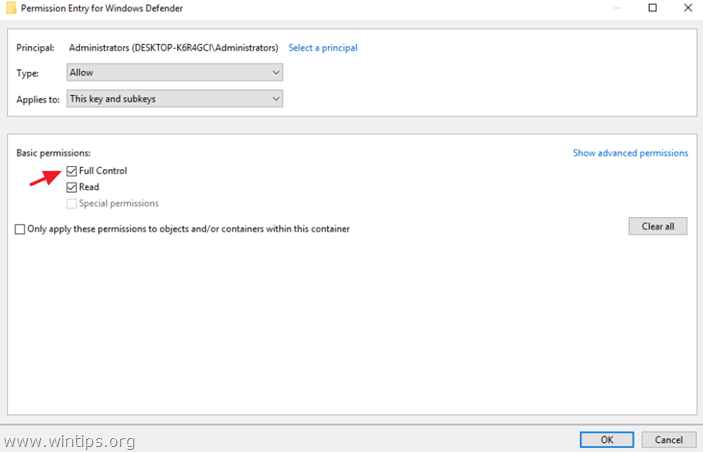Click the 'Type:' label
The width and height of the screenshot is (703, 452).
pos(28,73)
